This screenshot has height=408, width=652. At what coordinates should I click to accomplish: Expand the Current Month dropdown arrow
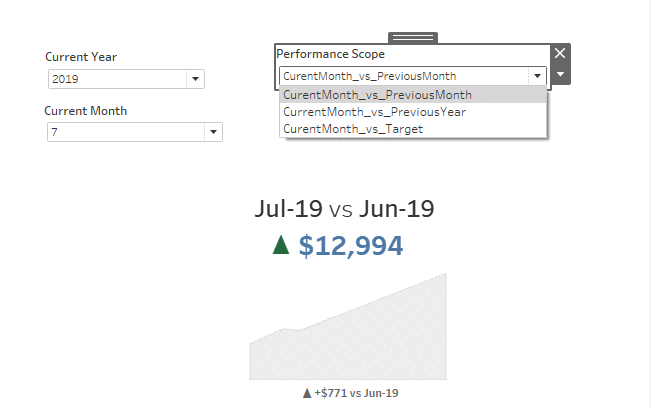[213, 132]
